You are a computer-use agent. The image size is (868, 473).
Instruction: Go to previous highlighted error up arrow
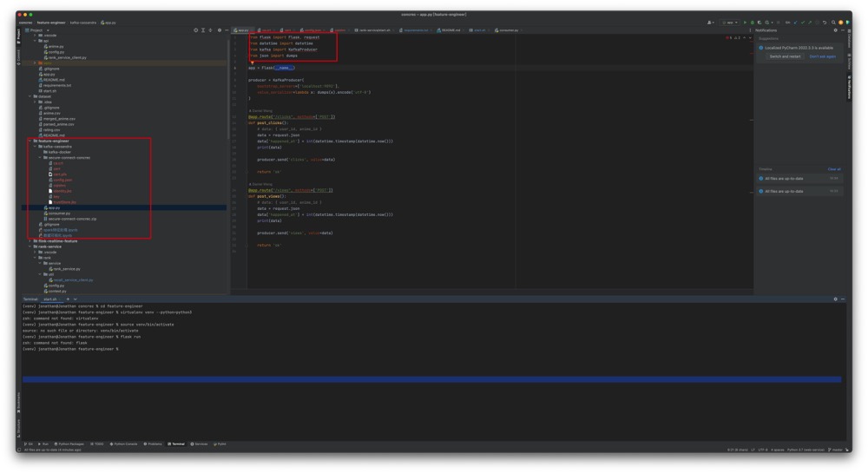[x=744, y=37]
